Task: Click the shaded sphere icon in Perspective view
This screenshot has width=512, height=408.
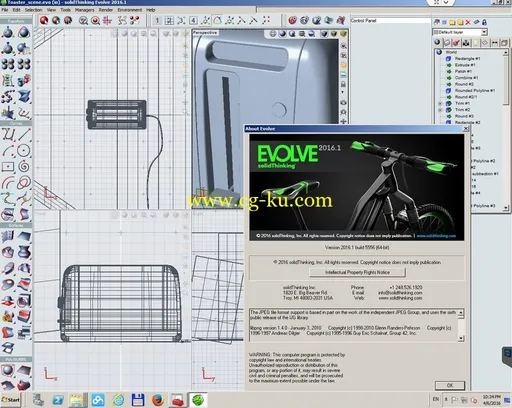Action: (282, 34)
